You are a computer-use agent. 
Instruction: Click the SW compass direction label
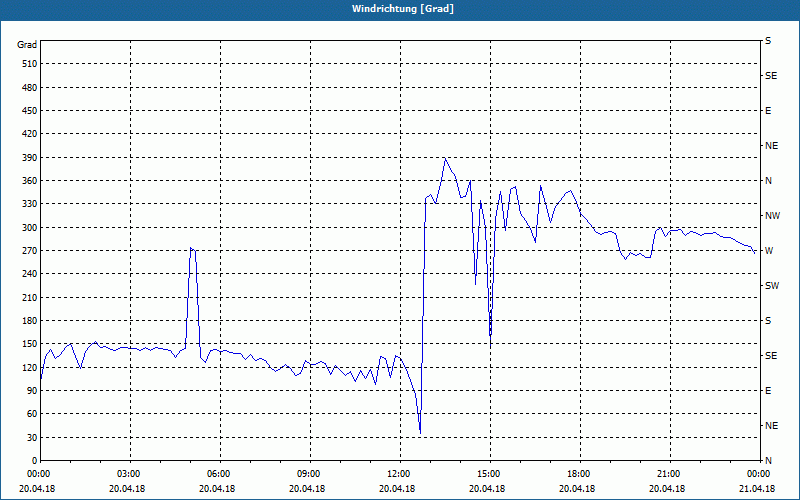(x=772, y=286)
